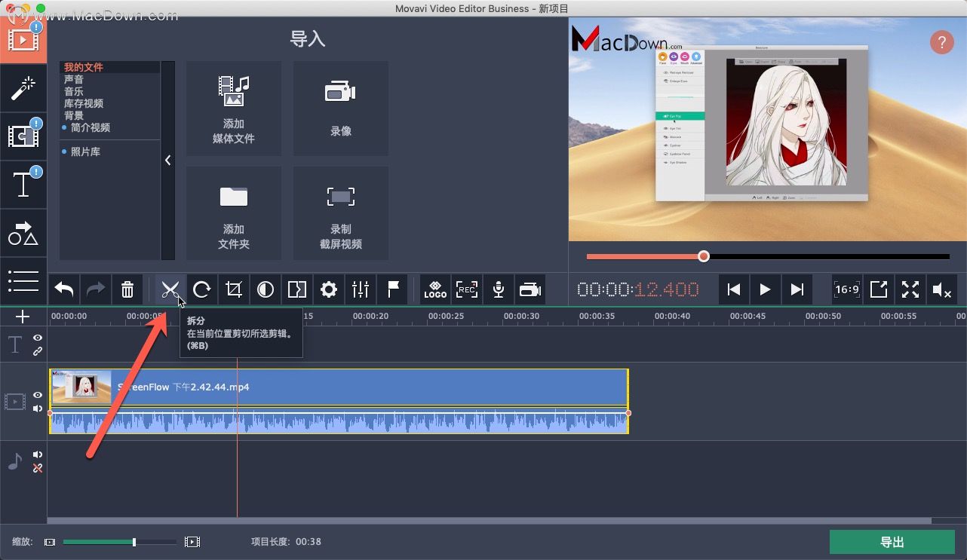Delete the selected clip with trash icon
This screenshot has width=967, height=560.
click(127, 289)
